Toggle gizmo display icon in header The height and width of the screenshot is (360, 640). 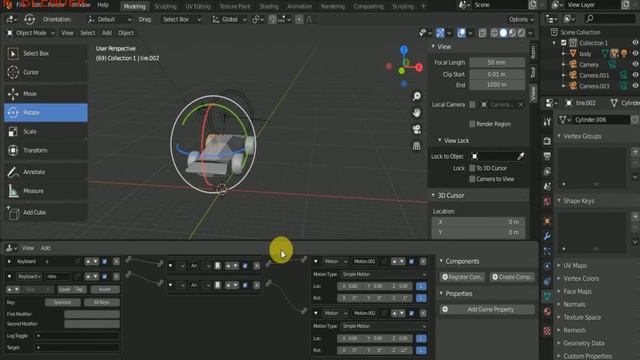click(440, 33)
